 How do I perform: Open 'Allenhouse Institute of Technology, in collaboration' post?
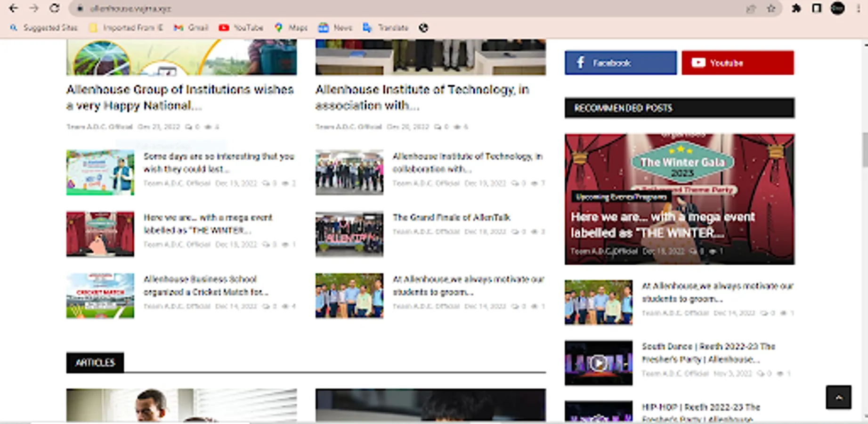(x=468, y=163)
